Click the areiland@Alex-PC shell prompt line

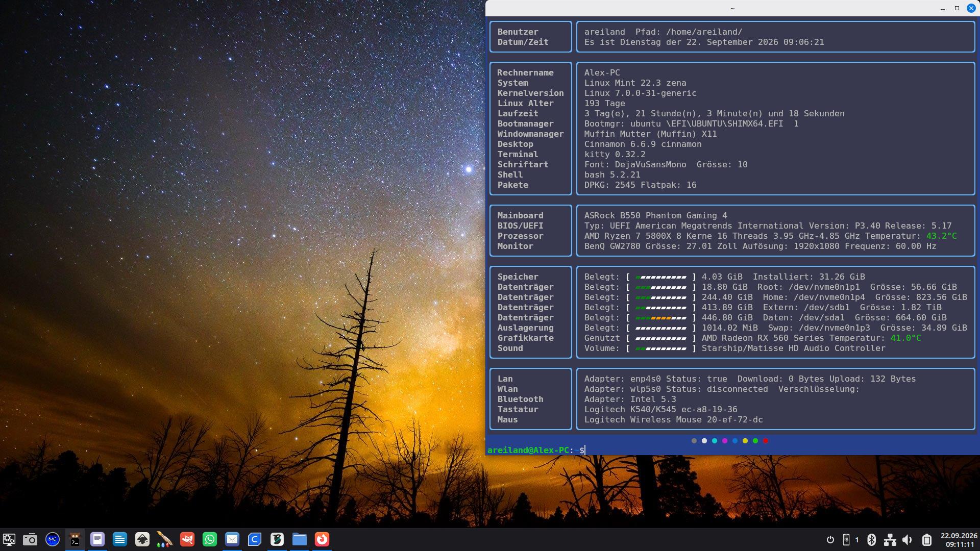[x=536, y=450]
